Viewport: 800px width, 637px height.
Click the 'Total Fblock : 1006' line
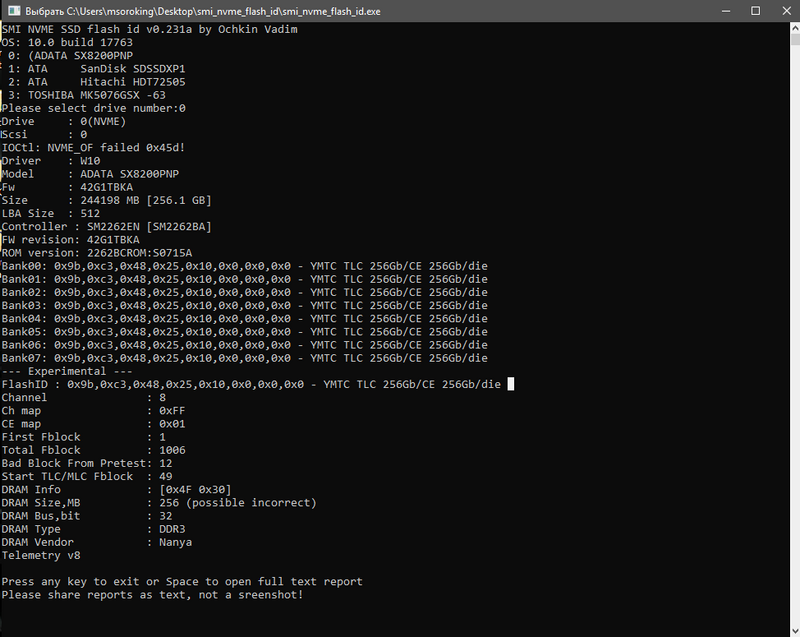click(x=93, y=450)
